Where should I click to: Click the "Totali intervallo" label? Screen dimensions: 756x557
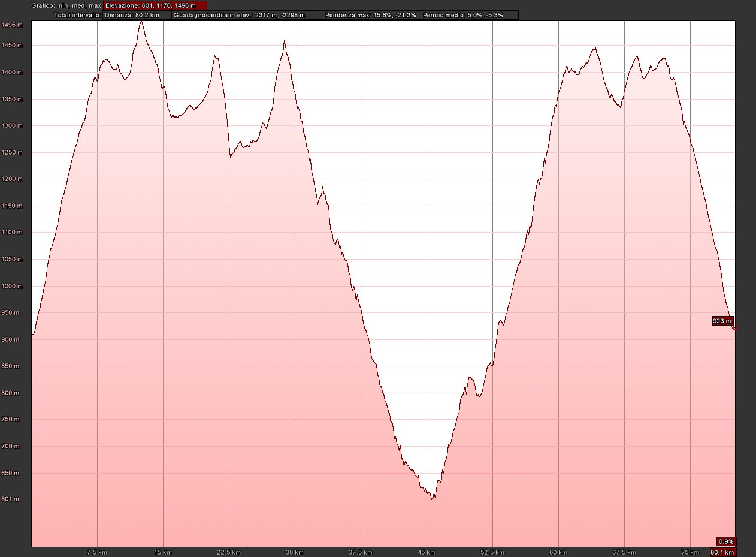[77, 15]
